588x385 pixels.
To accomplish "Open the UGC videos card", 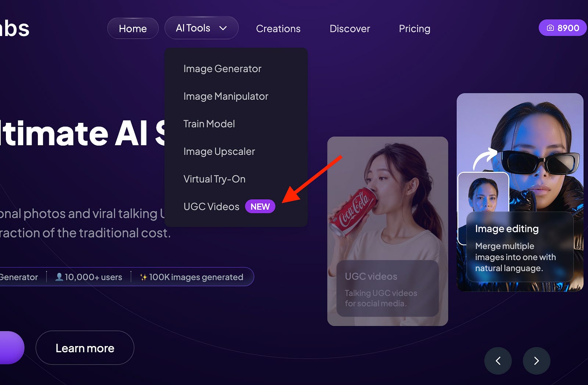I will [388, 231].
